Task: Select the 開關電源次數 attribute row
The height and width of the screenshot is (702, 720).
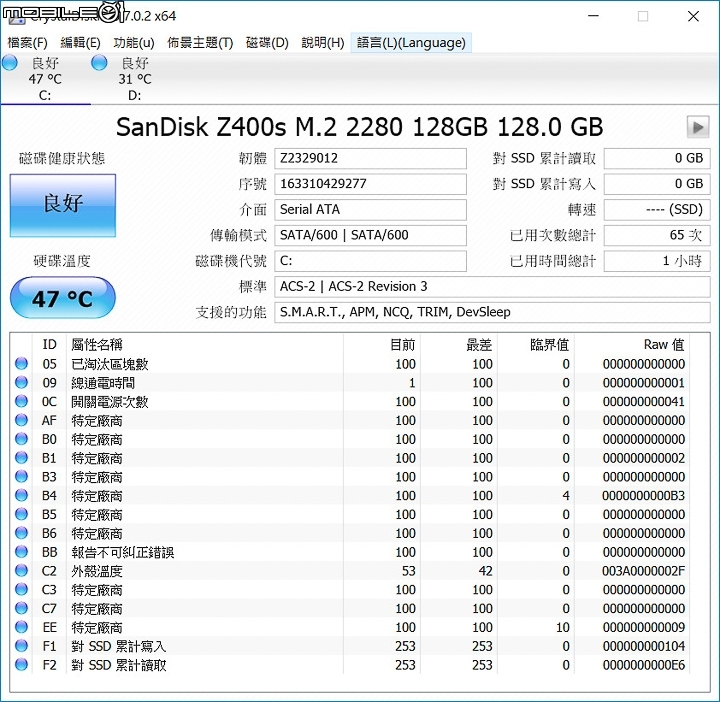Action: 350,402
